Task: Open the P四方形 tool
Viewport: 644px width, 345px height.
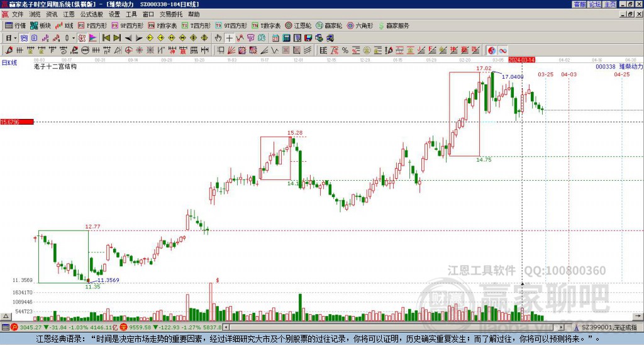Action: tap(92, 25)
